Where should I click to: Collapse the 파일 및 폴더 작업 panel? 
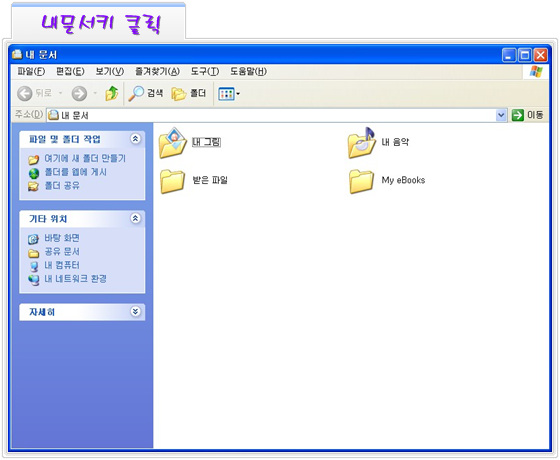pos(135,139)
